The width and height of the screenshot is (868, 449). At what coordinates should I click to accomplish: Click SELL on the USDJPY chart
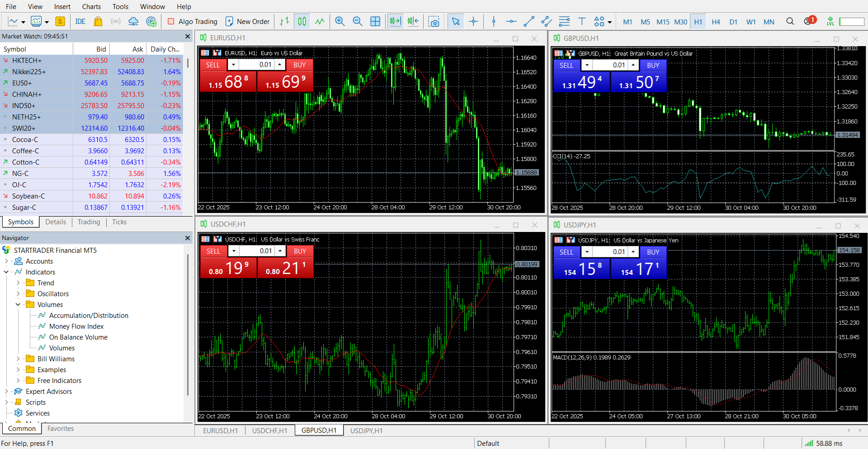(x=566, y=252)
